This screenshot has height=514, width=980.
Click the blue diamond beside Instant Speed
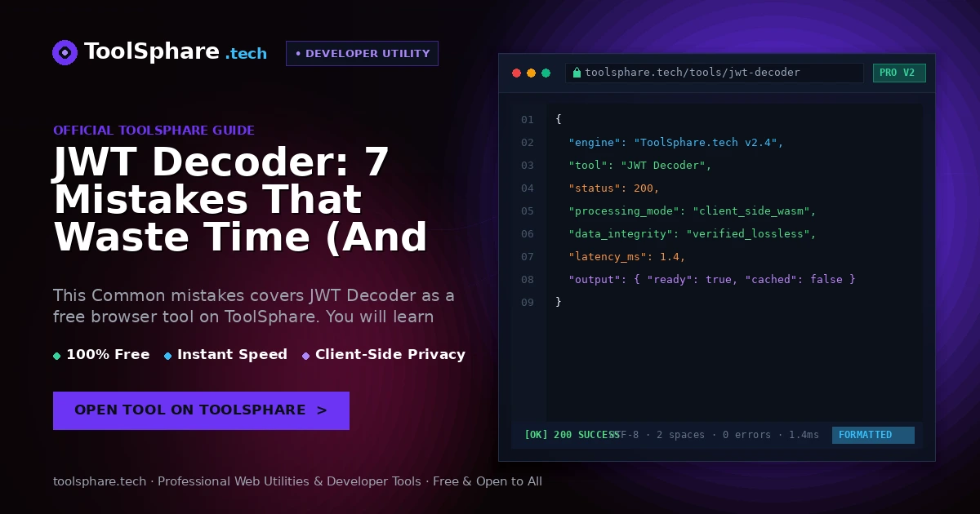[167, 356]
